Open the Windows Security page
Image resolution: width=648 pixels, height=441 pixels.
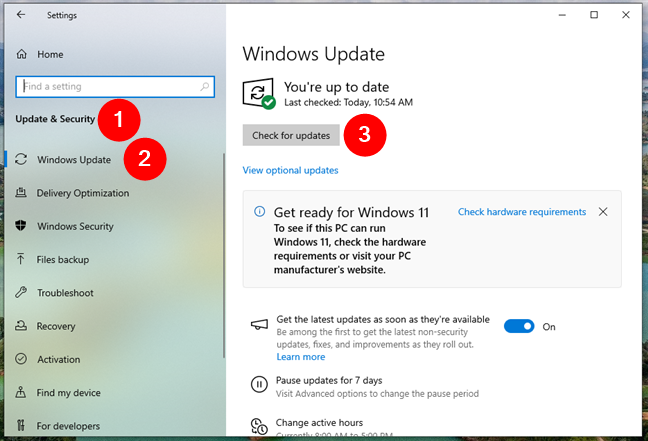tap(75, 226)
